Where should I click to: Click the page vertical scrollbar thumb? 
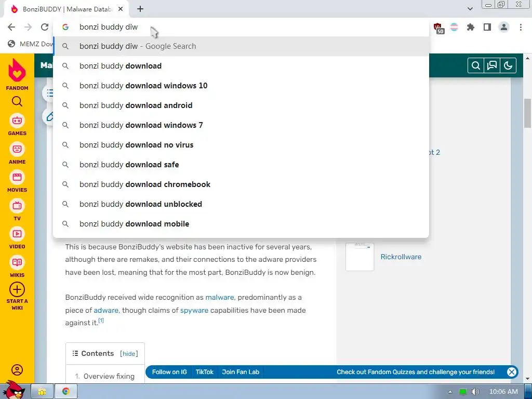coord(527,113)
